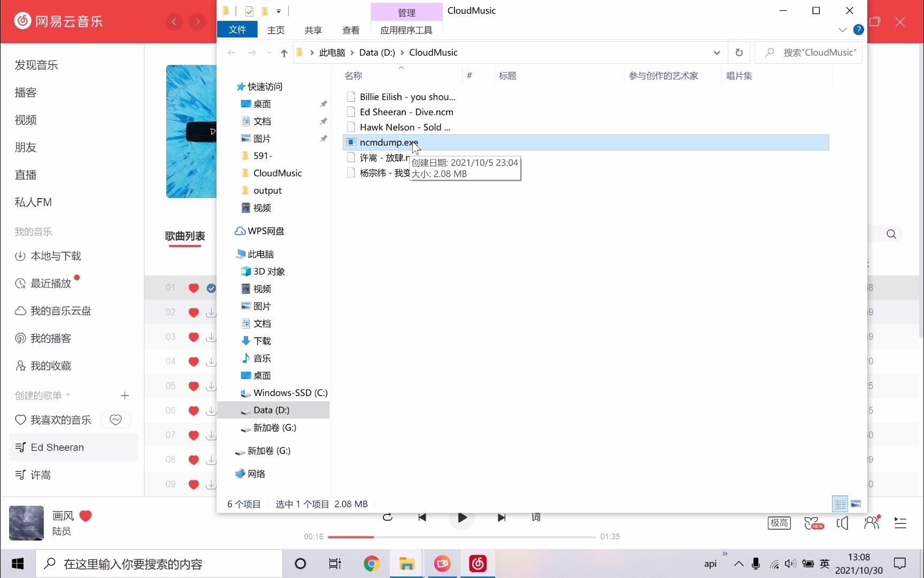The height and width of the screenshot is (578, 924).
Task: Click the back arrow in NetEase Cloud Music
Action: pos(174,21)
